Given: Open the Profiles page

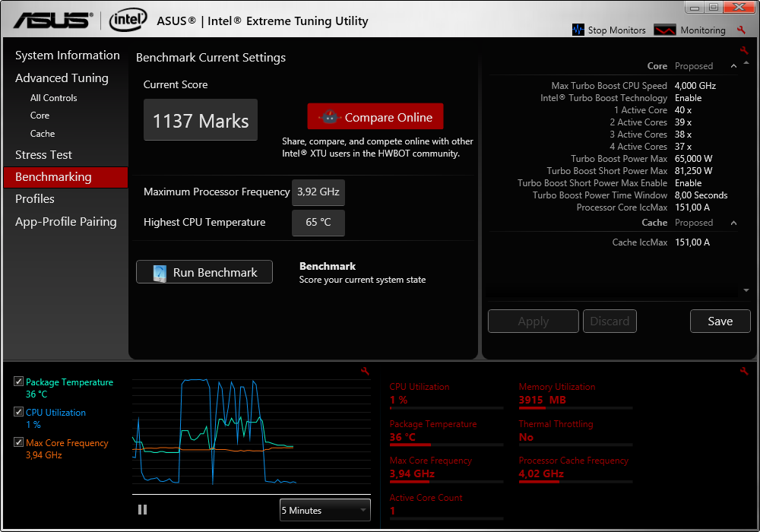Looking at the screenshot, I should (34, 199).
